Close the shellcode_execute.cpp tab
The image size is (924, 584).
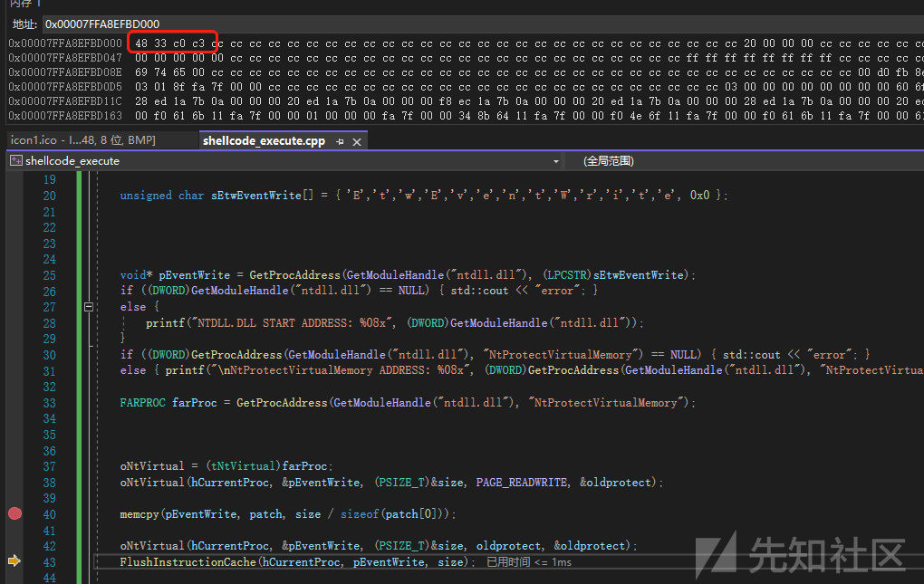357,141
